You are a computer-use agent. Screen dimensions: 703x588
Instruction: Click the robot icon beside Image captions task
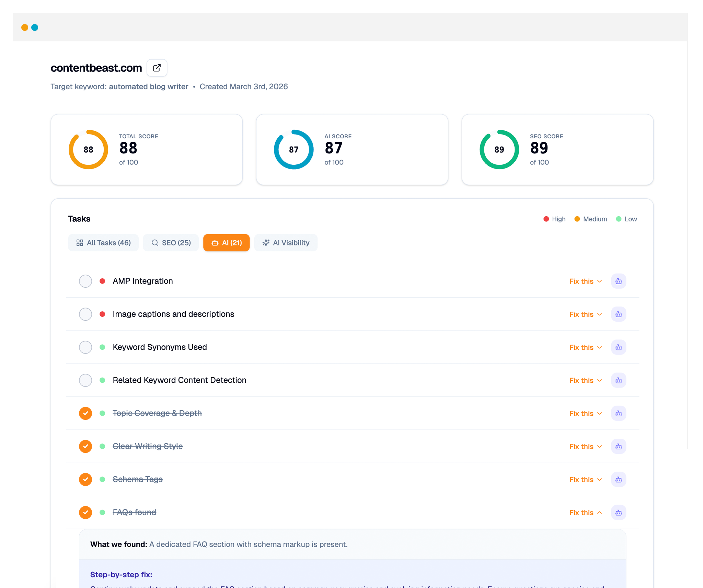pyautogui.click(x=618, y=314)
